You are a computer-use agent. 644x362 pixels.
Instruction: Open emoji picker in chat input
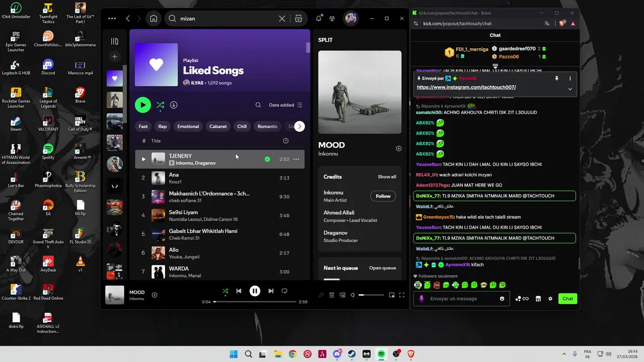coord(502,299)
